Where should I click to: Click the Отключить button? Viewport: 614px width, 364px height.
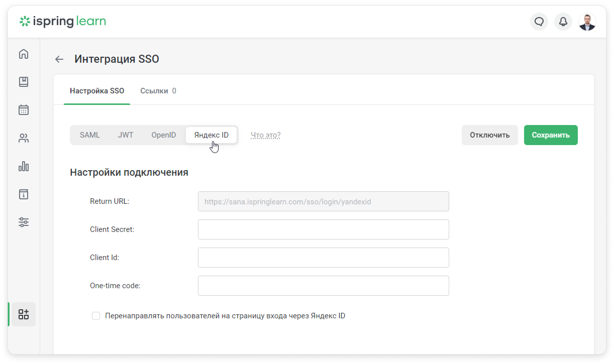490,135
